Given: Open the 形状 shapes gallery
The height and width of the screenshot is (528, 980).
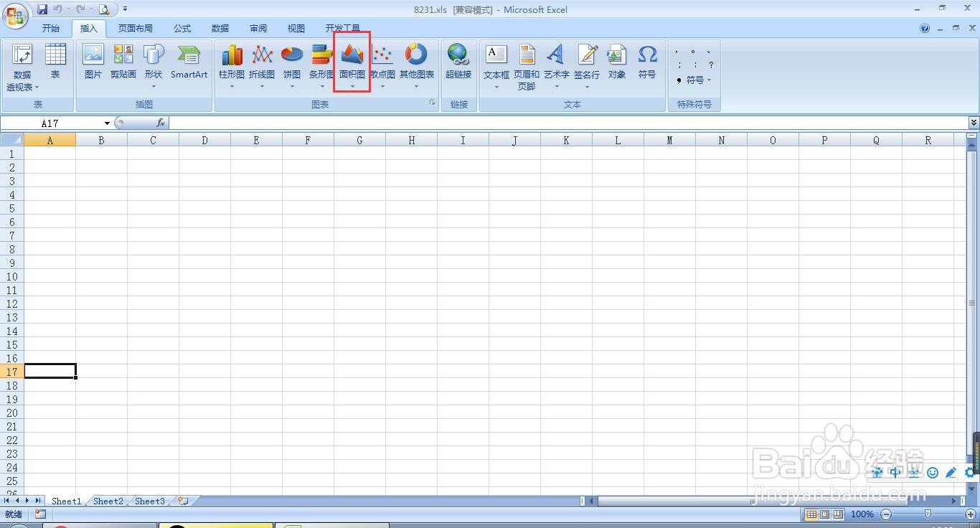Looking at the screenshot, I should point(154,66).
